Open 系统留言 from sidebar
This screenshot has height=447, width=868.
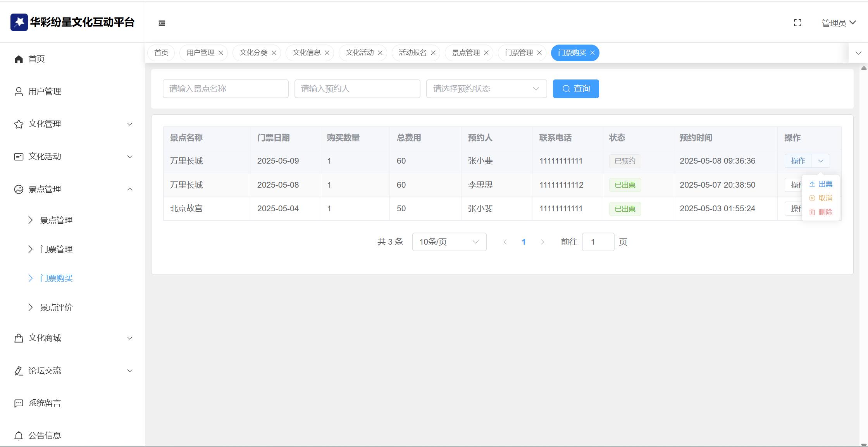click(x=45, y=403)
